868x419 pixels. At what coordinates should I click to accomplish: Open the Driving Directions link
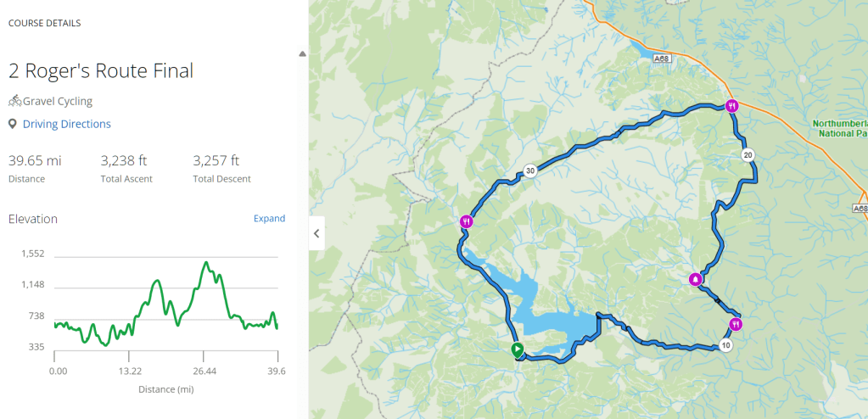[66, 124]
